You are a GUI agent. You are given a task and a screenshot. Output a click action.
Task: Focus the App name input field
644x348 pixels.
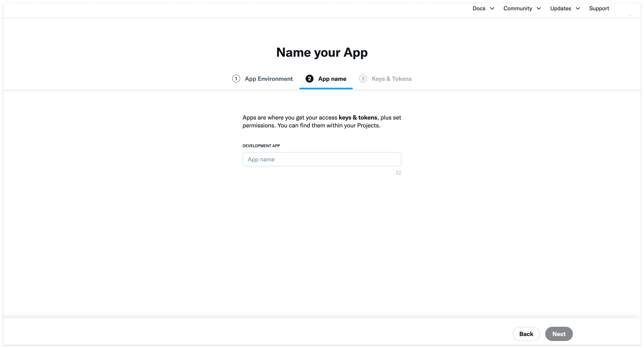pos(322,159)
